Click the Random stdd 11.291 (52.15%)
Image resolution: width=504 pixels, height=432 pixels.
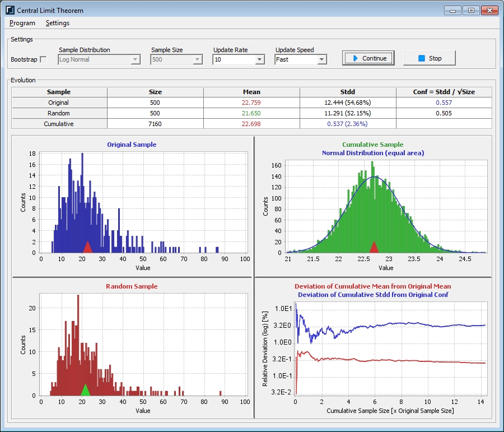(347, 113)
